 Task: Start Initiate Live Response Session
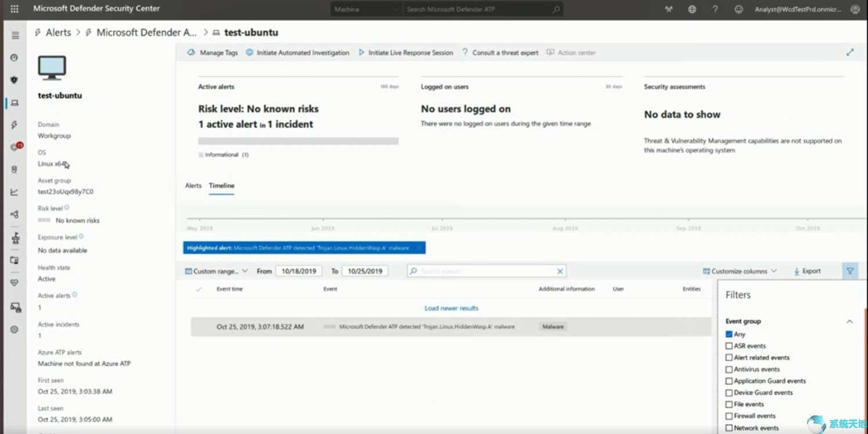click(406, 52)
